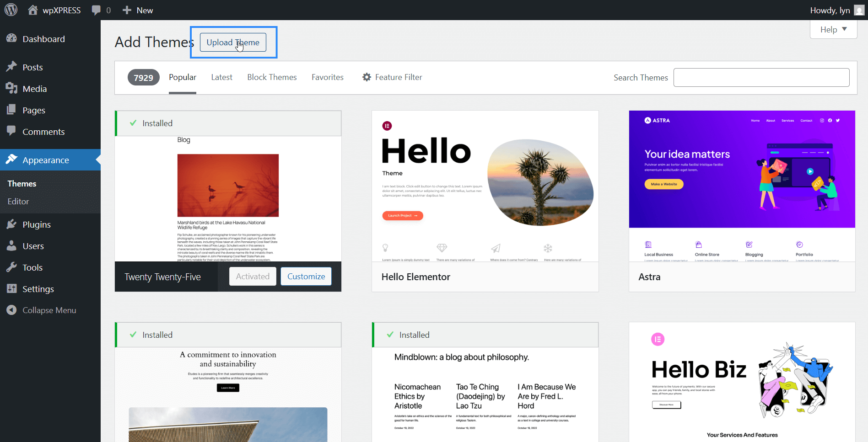
Task: Open the Block Themes tab
Action: [272, 77]
